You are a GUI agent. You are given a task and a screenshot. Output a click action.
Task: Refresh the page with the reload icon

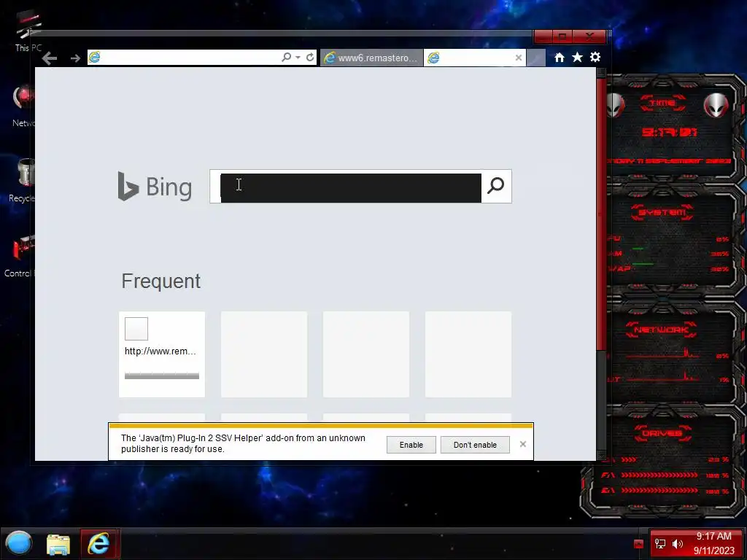click(x=310, y=57)
